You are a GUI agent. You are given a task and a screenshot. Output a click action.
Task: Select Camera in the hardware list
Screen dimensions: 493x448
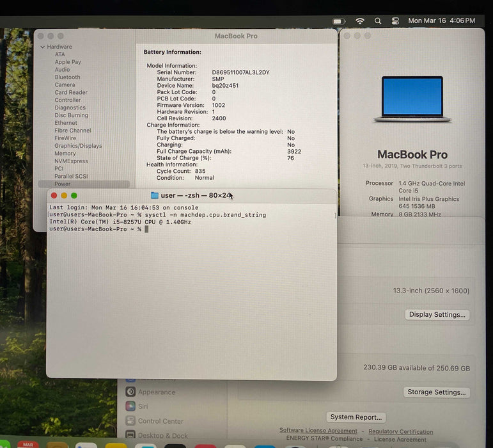pos(65,84)
